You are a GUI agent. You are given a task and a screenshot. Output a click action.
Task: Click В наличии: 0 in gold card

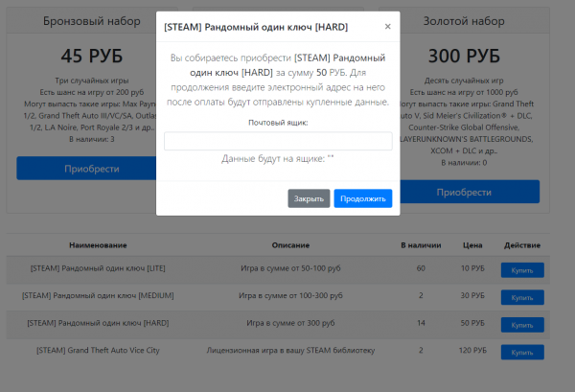tap(464, 162)
